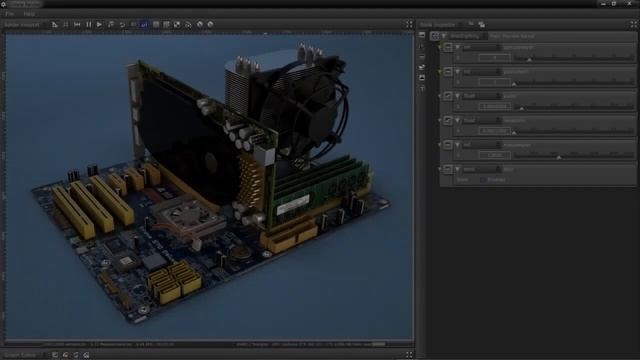Open the Help menu
The height and width of the screenshot is (360, 640).
(29, 14)
